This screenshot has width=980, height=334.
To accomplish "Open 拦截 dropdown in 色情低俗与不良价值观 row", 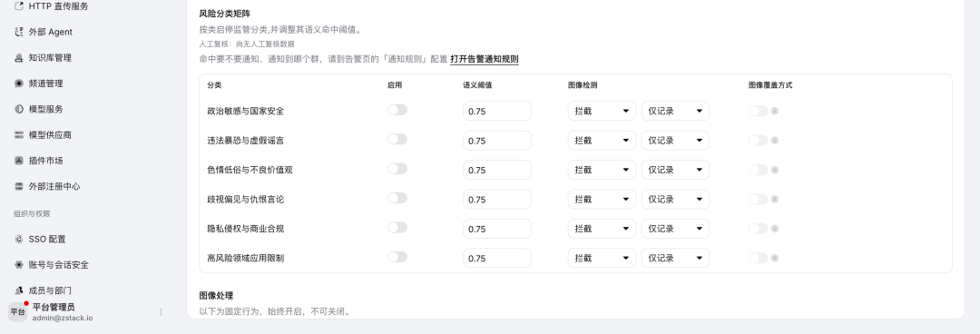I will [x=602, y=170].
